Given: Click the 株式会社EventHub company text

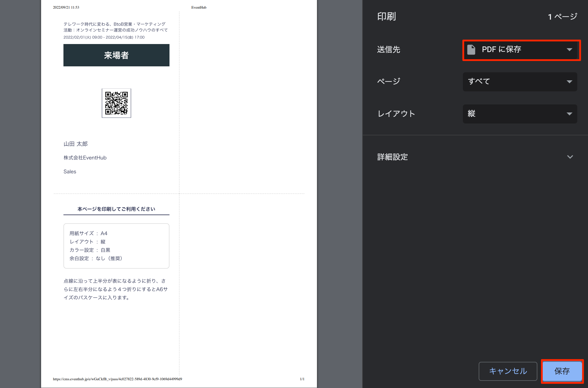Looking at the screenshot, I should [x=85, y=158].
